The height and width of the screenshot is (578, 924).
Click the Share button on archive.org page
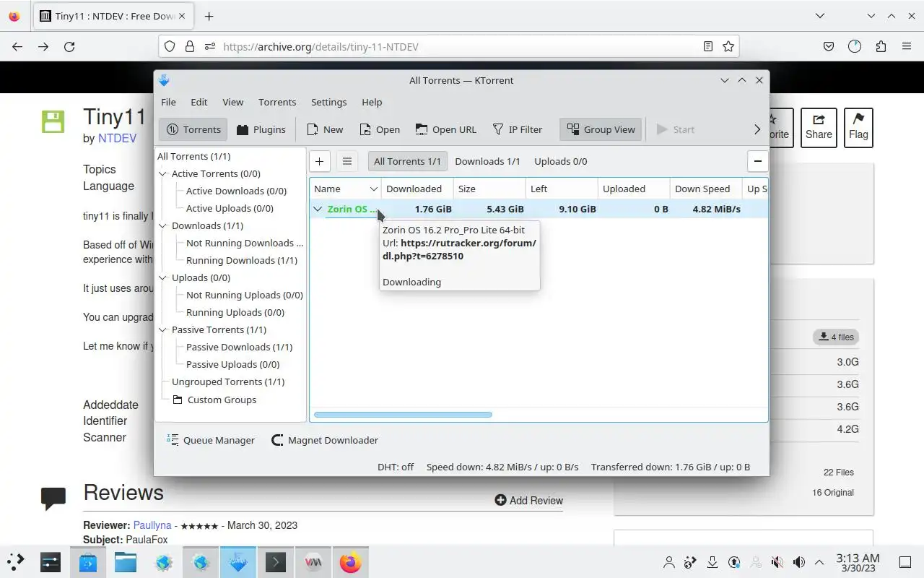(819, 127)
